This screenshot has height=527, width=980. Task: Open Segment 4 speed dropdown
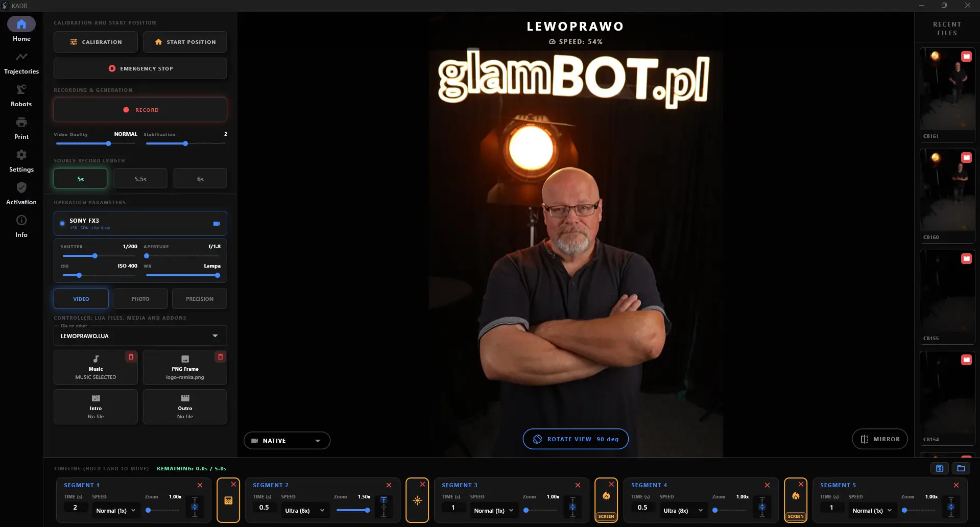683,511
